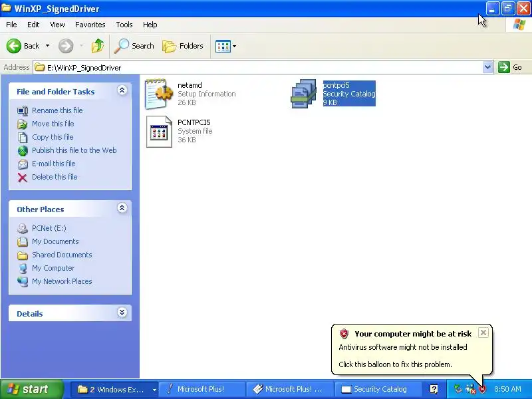Click the PCNTPCI5 file name
Screen dimensions: 532x399
tap(194, 122)
